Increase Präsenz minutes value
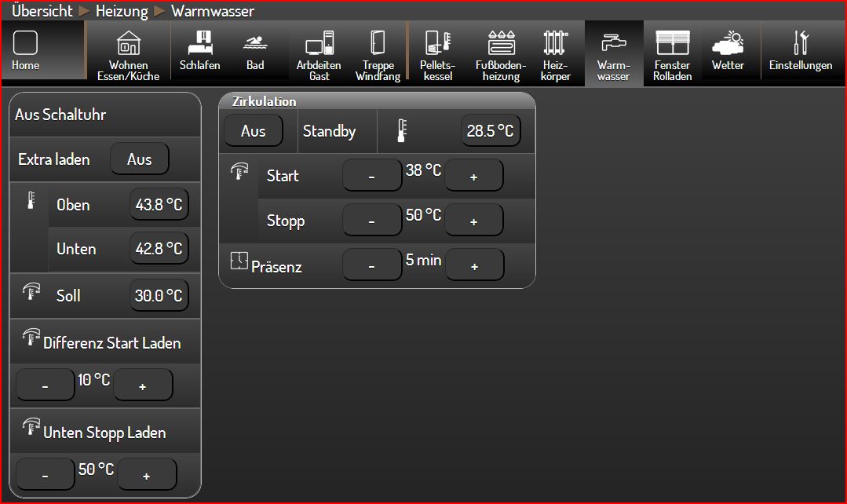847x504 pixels. (x=474, y=266)
